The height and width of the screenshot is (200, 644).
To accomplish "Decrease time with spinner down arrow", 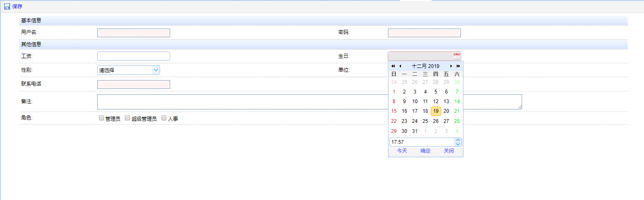I will click(458, 144).
